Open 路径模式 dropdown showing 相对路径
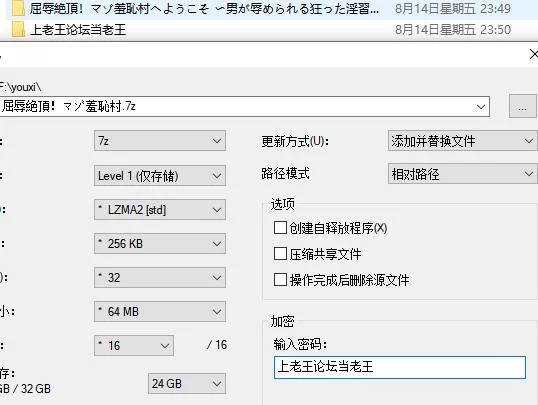538x405 pixels. 463,174
